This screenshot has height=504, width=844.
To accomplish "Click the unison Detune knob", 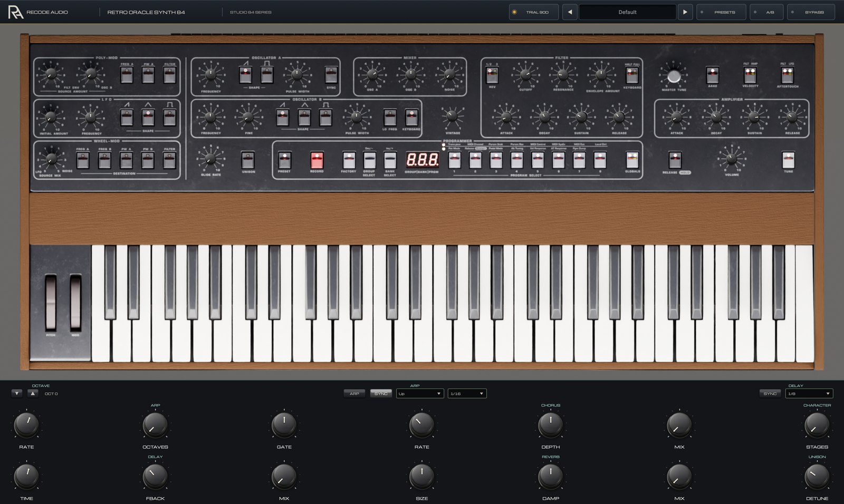I will coord(817,477).
